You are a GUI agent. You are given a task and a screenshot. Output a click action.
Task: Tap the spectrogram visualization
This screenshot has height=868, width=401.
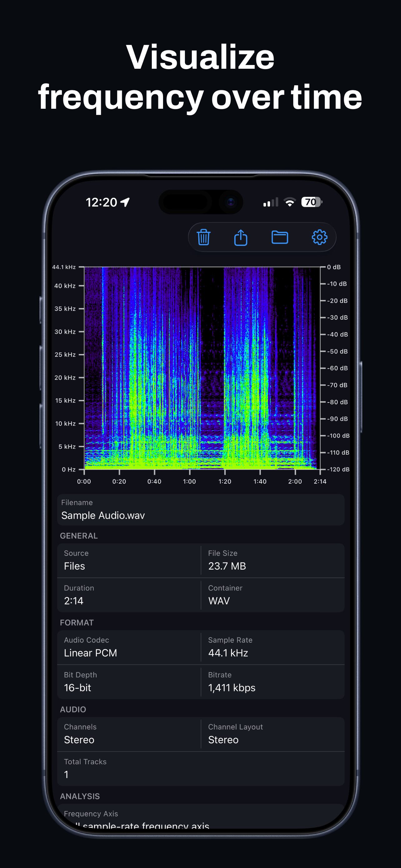[202, 368]
